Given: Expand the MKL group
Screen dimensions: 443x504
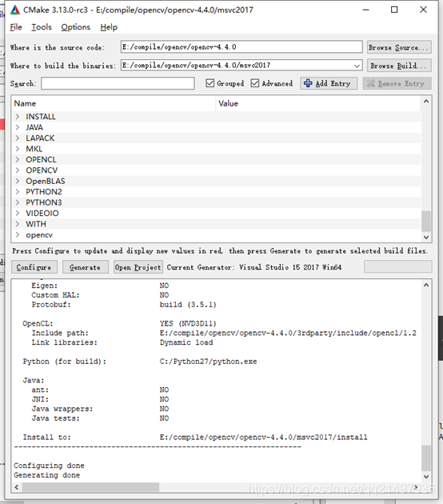Looking at the screenshot, I should click(x=18, y=149).
